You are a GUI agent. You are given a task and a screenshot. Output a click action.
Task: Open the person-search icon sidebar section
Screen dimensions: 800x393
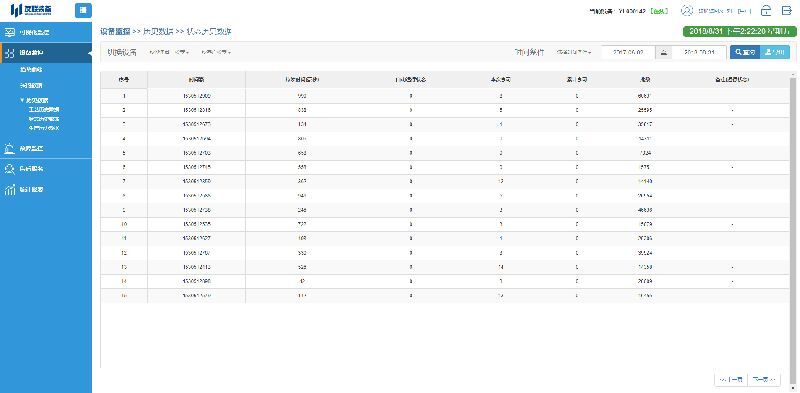tap(9, 169)
